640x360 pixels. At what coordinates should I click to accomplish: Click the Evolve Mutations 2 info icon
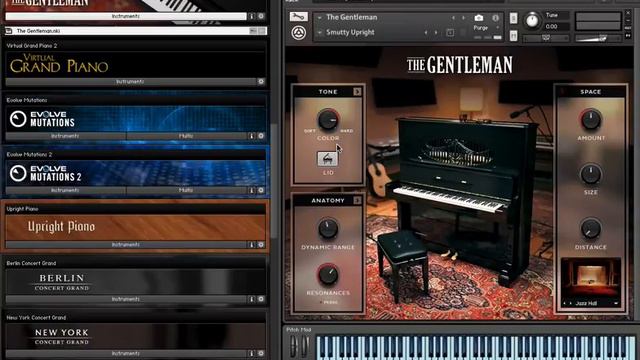tap(251, 190)
